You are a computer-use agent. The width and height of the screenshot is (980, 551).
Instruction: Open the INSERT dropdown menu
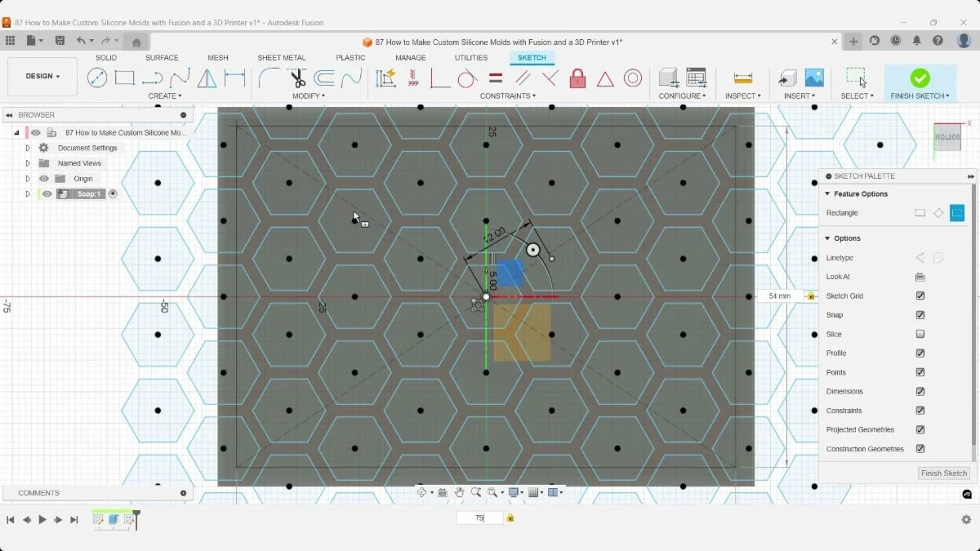pyautogui.click(x=800, y=96)
